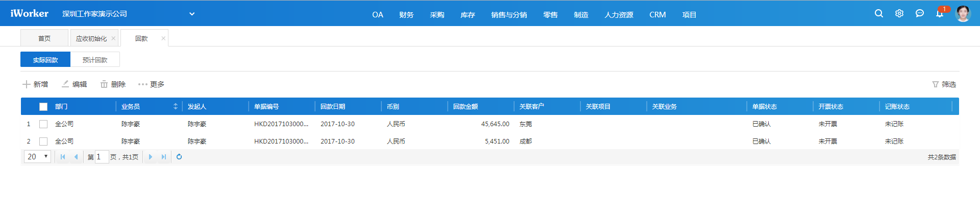This screenshot has height=212, width=980.
Task: Open the chat messages icon
Action: coord(920,13)
